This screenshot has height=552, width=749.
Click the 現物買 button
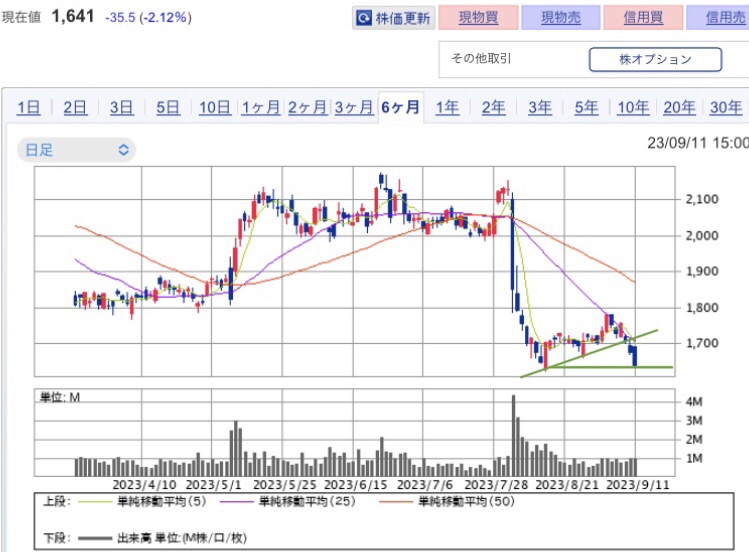click(x=478, y=18)
